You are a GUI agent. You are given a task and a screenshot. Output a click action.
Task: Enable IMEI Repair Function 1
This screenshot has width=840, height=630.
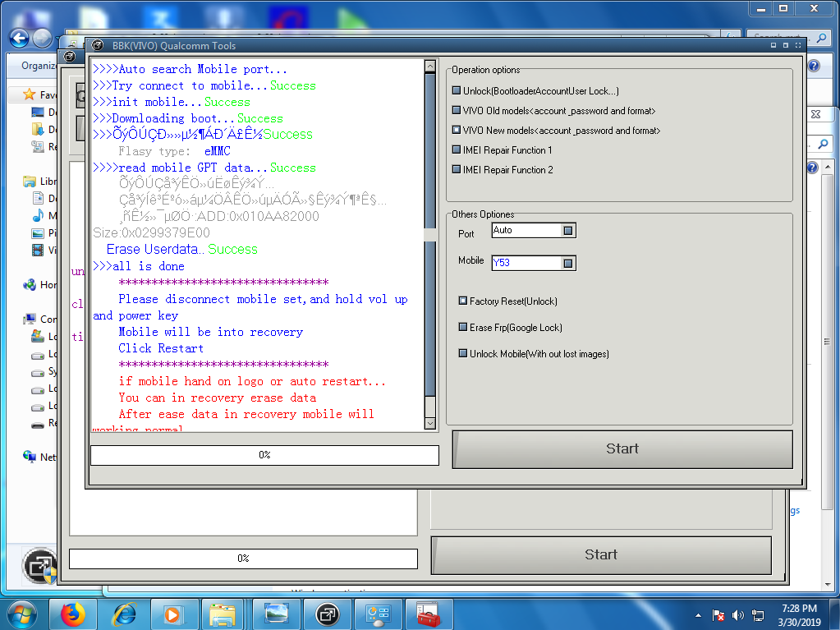[x=457, y=150]
